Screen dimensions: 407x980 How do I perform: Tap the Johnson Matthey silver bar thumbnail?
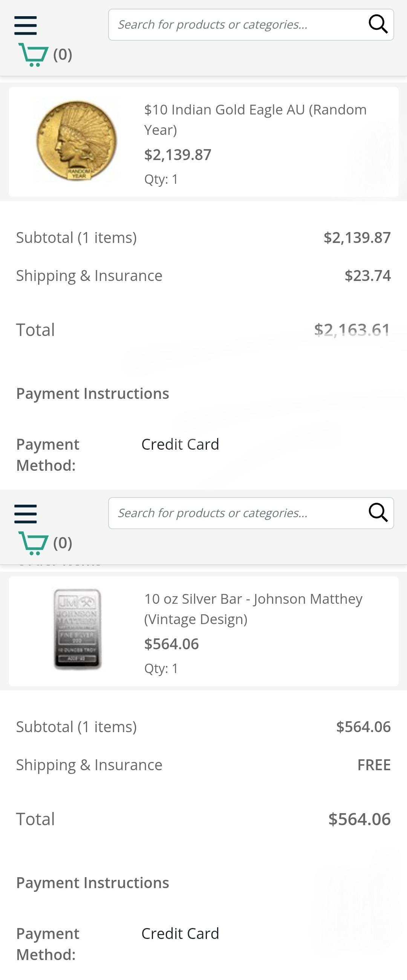tap(77, 629)
